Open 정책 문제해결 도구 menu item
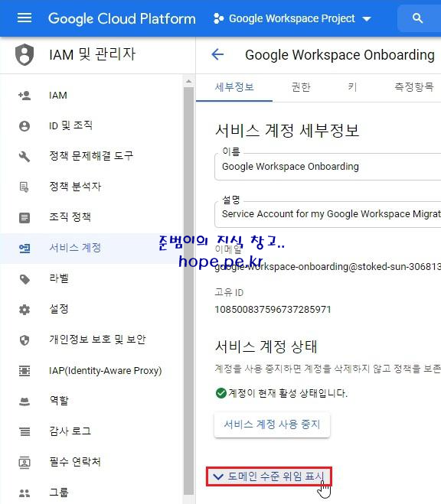 point(92,156)
